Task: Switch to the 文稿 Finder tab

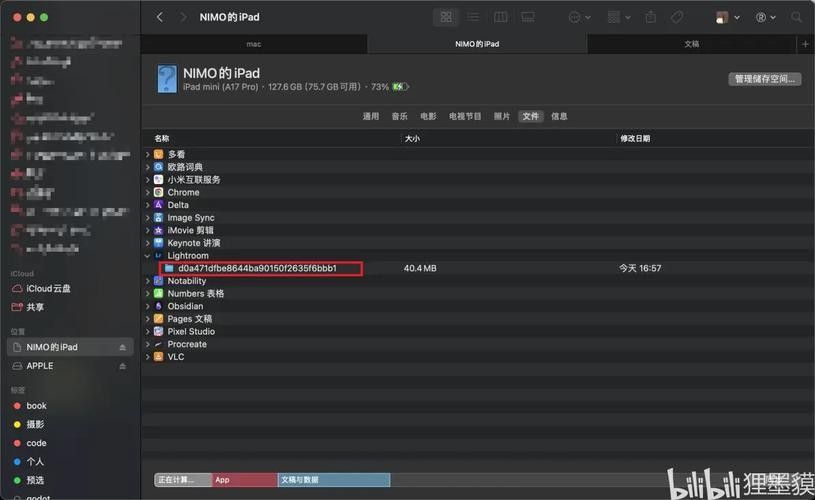Action: 691,44
